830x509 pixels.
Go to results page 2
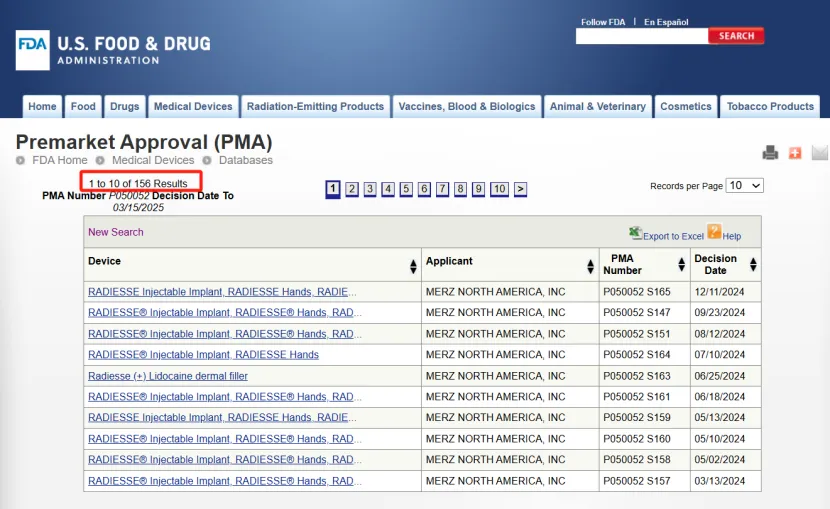tap(351, 189)
